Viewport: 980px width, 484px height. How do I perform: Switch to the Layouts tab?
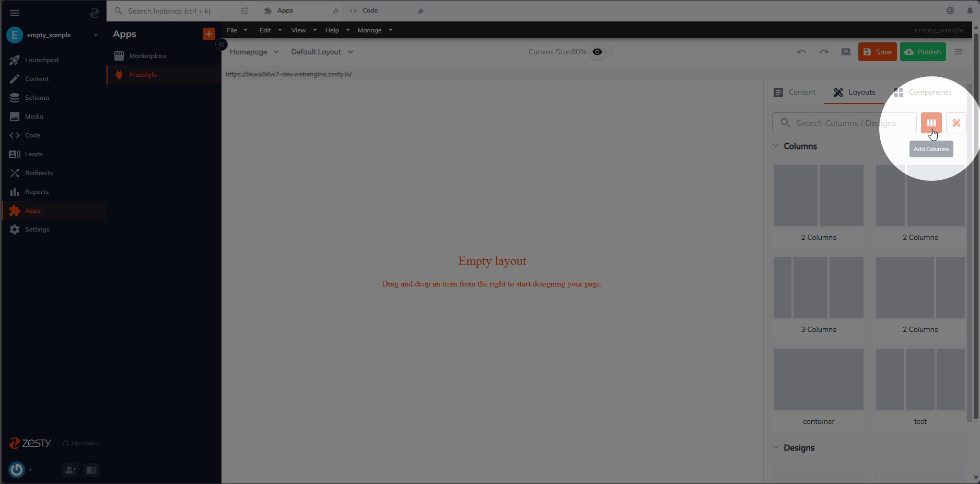tap(854, 93)
